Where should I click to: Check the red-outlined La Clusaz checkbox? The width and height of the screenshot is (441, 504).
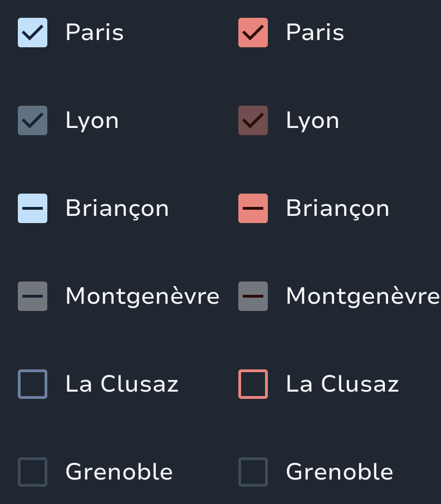253,384
